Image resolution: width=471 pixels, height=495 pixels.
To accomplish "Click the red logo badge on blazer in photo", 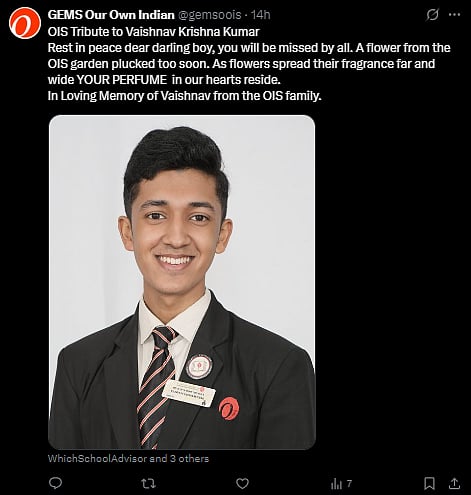I will pyautogui.click(x=229, y=408).
